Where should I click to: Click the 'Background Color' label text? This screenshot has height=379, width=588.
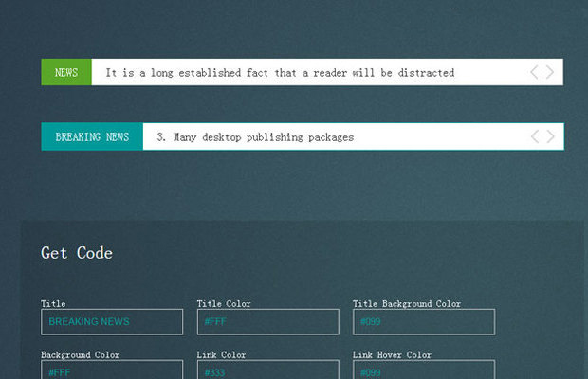80,354
